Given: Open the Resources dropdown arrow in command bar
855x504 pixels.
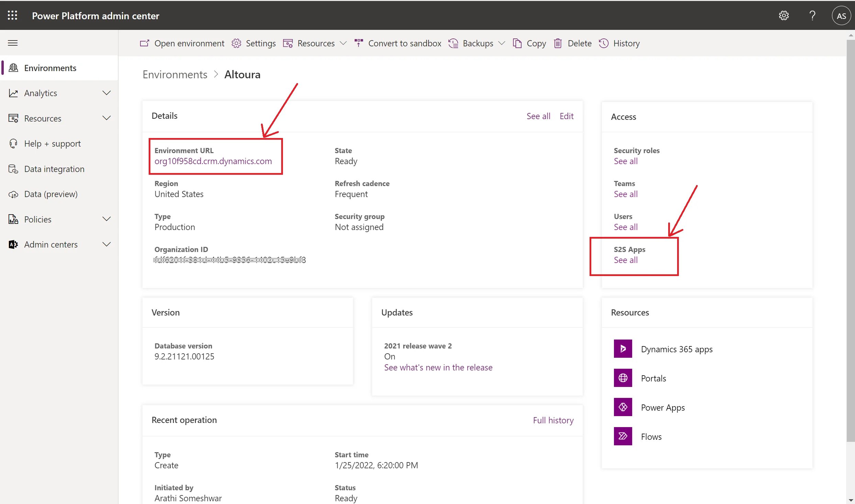Looking at the screenshot, I should [x=343, y=43].
